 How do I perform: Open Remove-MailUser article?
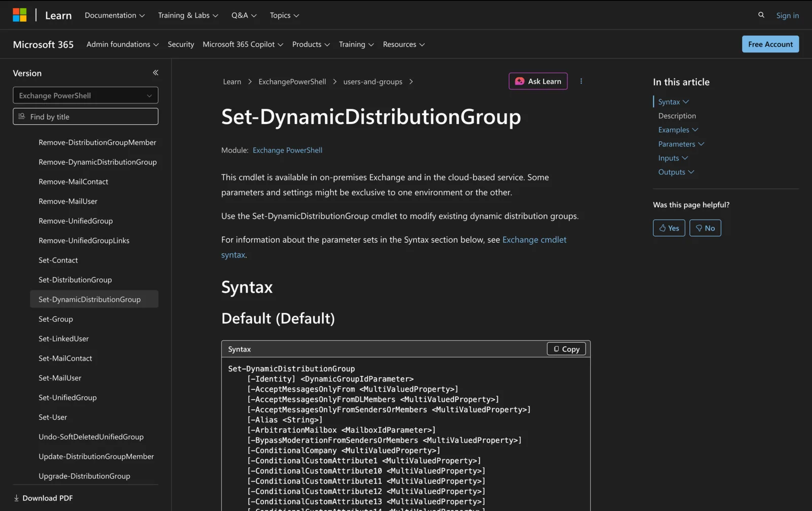[68, 201]
